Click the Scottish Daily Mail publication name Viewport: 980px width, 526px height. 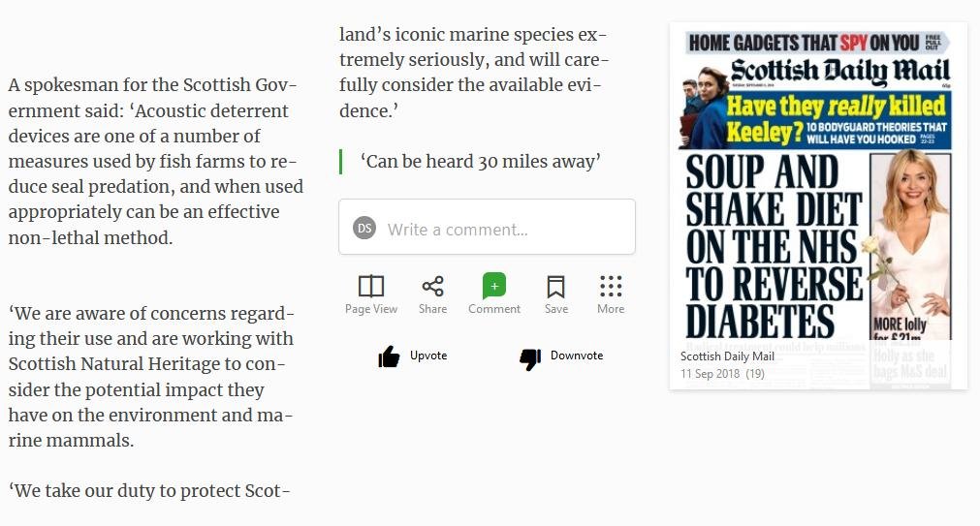pos(727,356)
